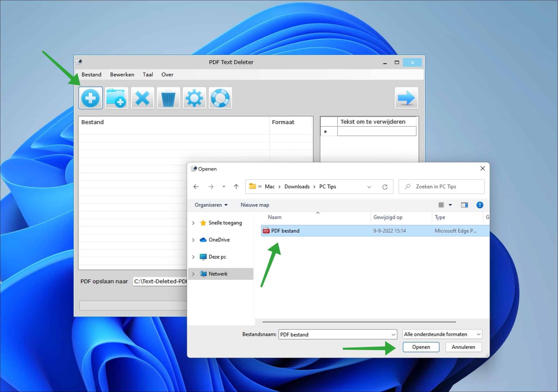This screenshot has width=558, height=392.
Task: Toggle the preview pane icon
Action: [464, 205]
